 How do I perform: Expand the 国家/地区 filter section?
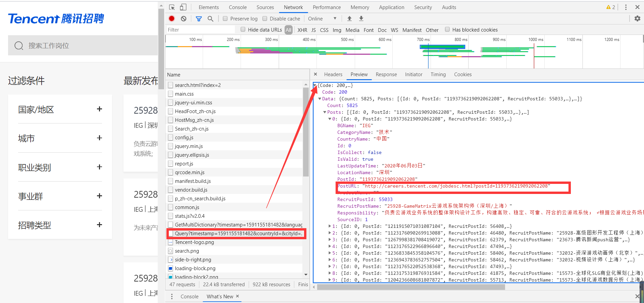[99, 109]
